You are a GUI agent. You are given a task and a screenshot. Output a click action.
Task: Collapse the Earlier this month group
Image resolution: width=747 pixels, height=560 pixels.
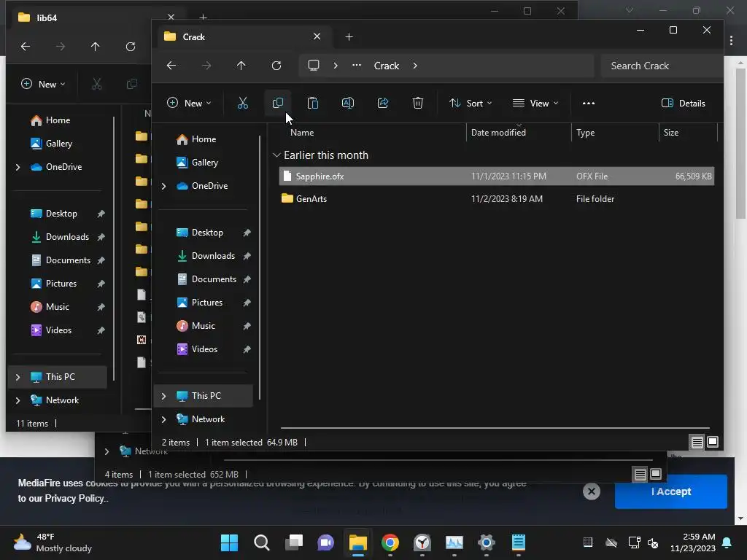(x=276, y=155)
